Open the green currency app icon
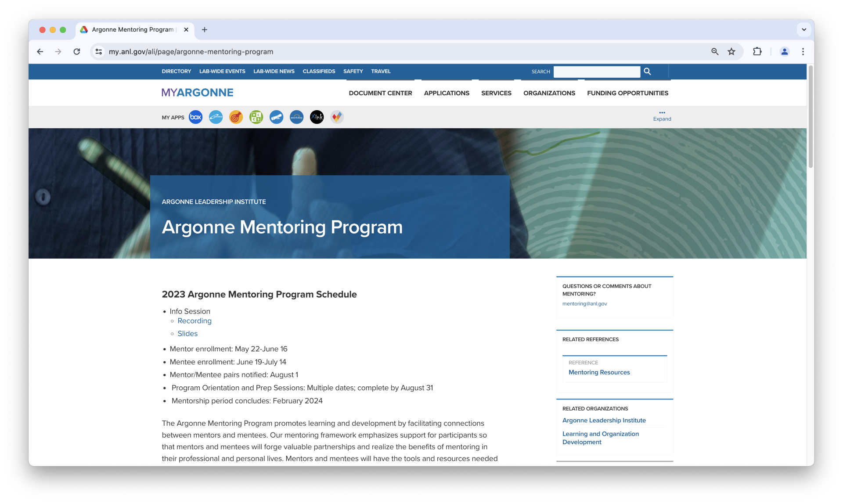 (256, 117)
